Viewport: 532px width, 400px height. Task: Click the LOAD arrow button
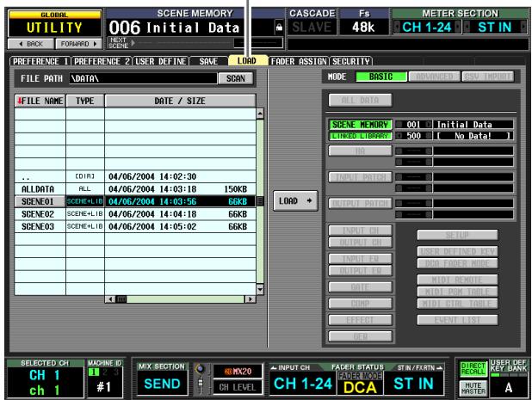[x=295, y=200]
